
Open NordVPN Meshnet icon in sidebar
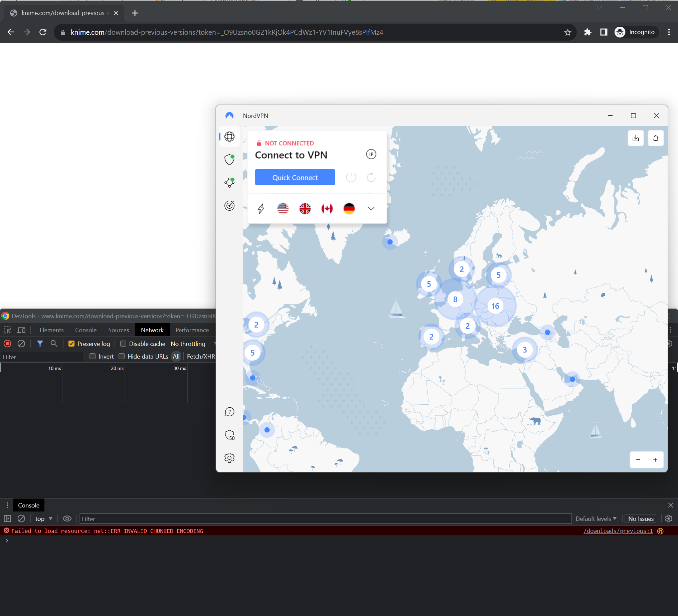(x=229, y=183)
